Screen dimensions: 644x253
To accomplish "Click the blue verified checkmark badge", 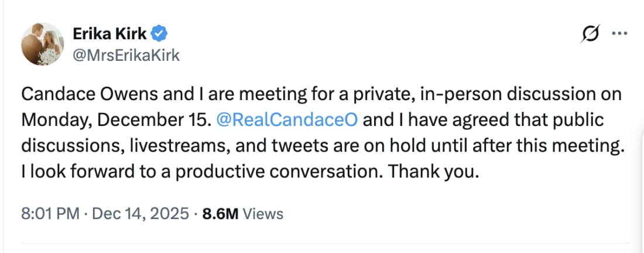I will (159, 34).
